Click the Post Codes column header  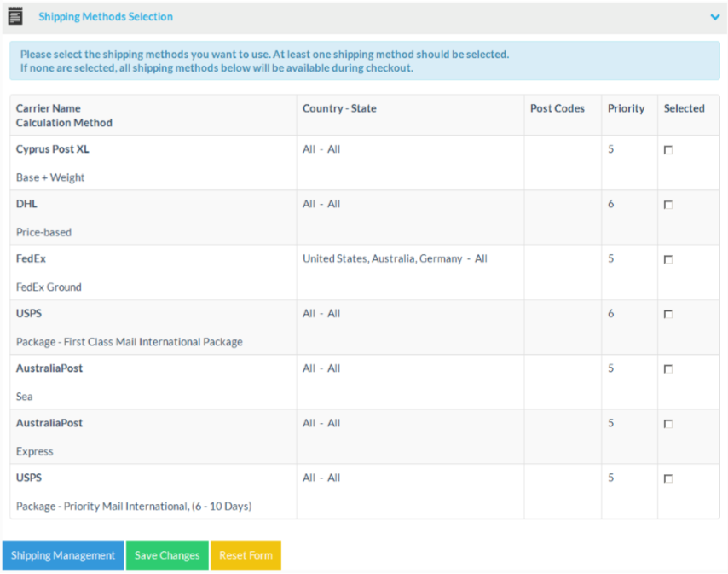coord(558,108)
